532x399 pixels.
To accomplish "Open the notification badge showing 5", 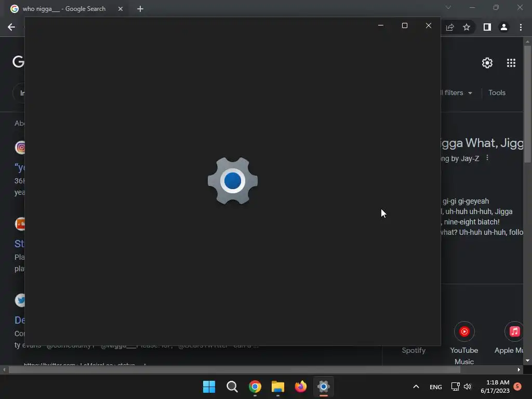I will click(517, 386).
